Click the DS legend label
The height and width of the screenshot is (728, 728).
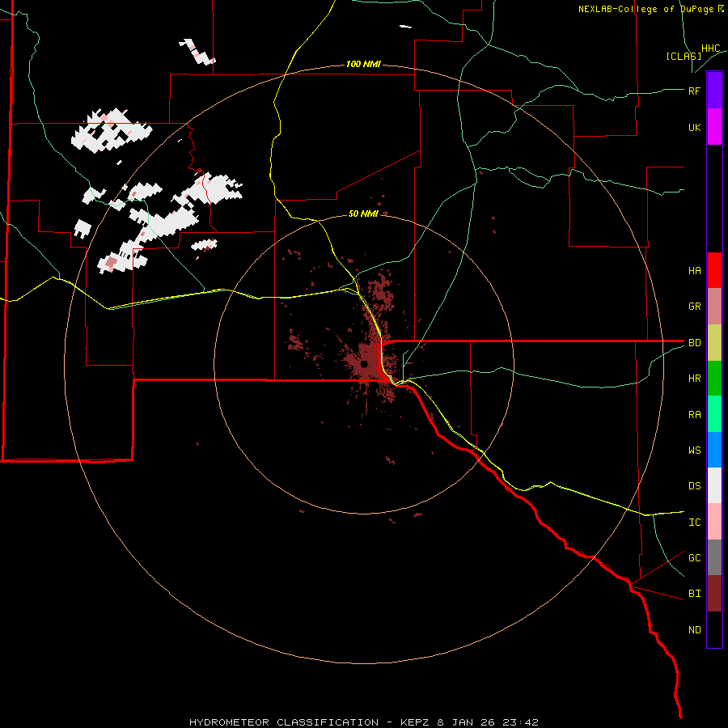click(694, 486)
